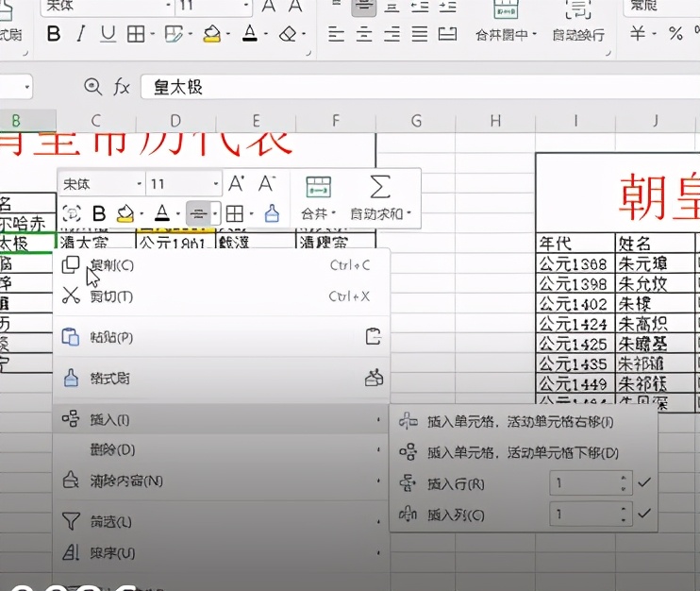
Task: Click the mini toolbar merge button
Action: point(318,198)
